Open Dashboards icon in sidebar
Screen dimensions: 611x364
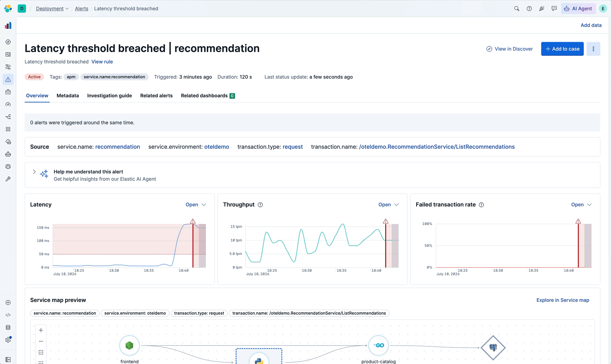click(x=8, y=54)
